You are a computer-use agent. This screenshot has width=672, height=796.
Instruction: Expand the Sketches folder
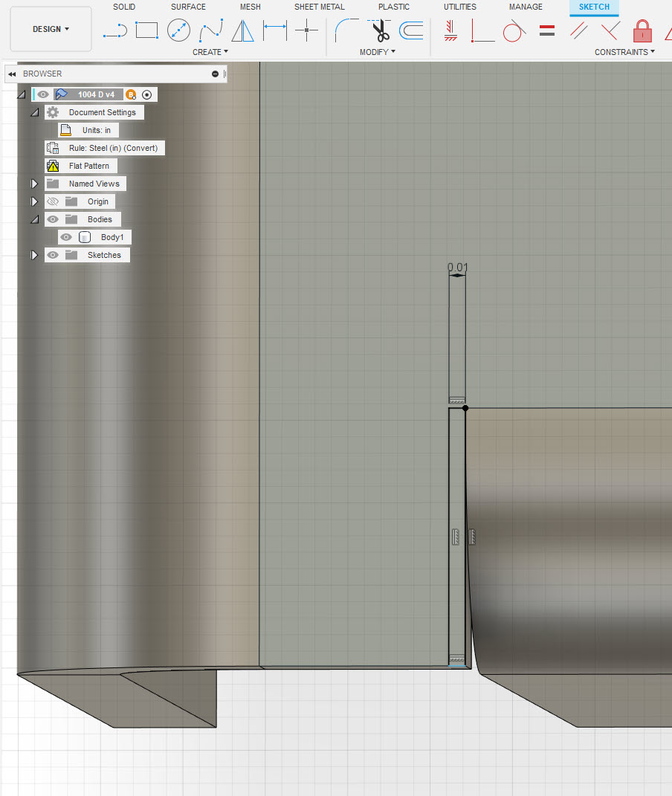point(33,254)
